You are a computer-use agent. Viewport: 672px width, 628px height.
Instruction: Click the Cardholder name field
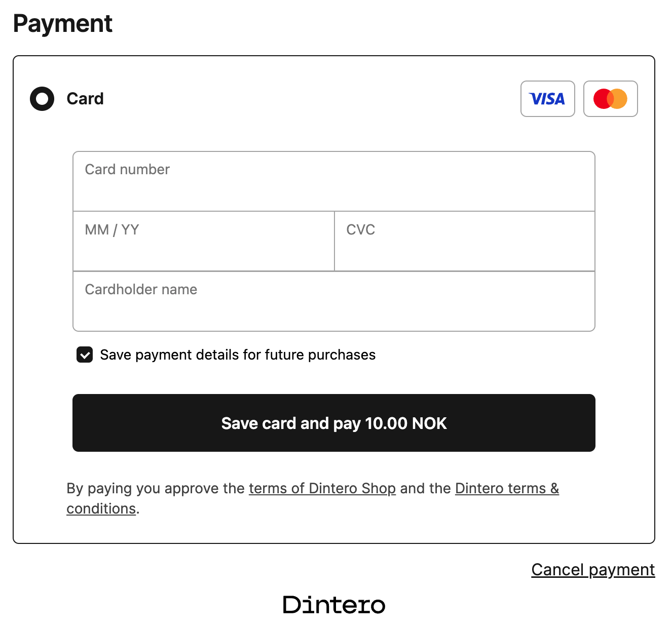pos(333,301)
